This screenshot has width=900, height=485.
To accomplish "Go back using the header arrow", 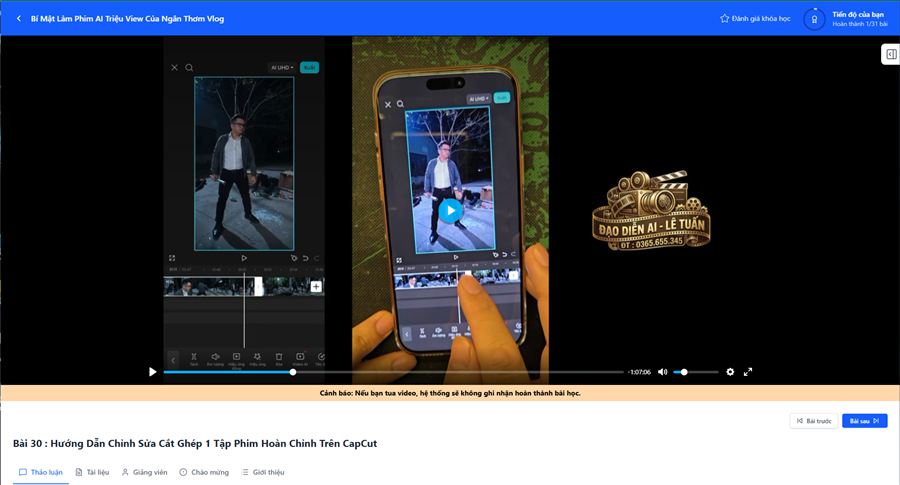I will point(19,18).
